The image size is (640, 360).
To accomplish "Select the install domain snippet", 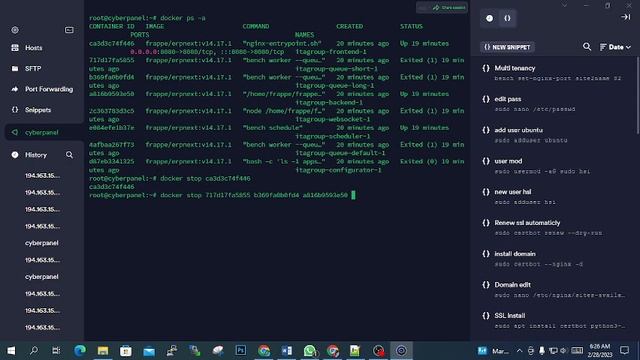I will (555, 258).
